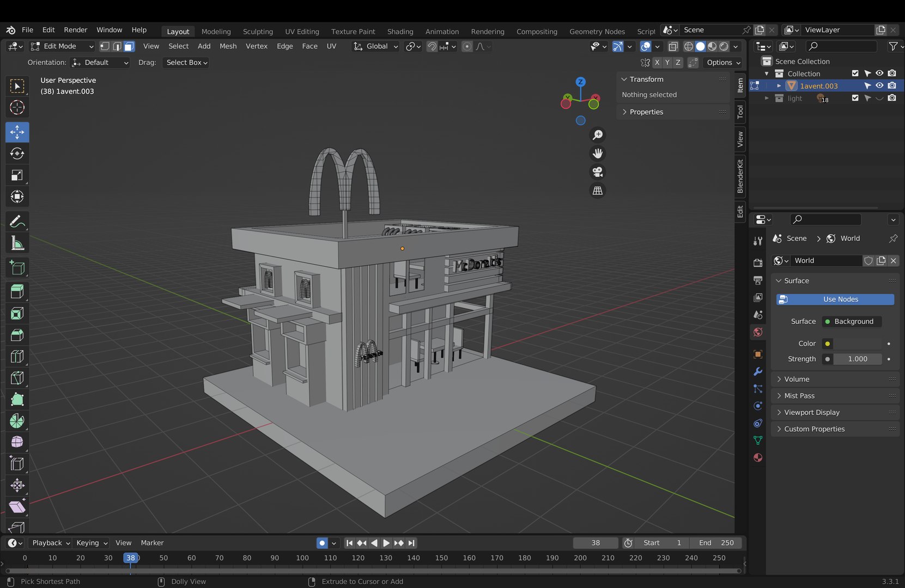This screenshot has height=588, width=905.
Task: Click the Use Nodes button
Action: point(835,299)
